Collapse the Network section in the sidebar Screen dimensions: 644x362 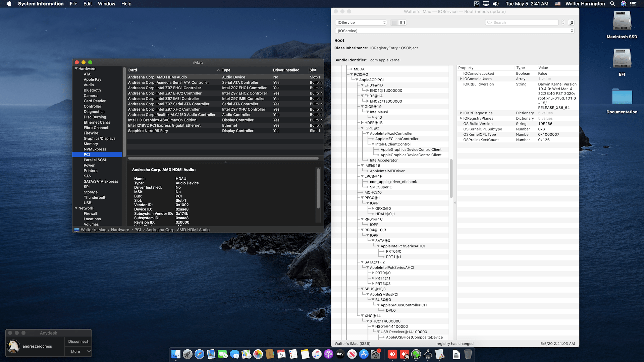tap(76, 208)
